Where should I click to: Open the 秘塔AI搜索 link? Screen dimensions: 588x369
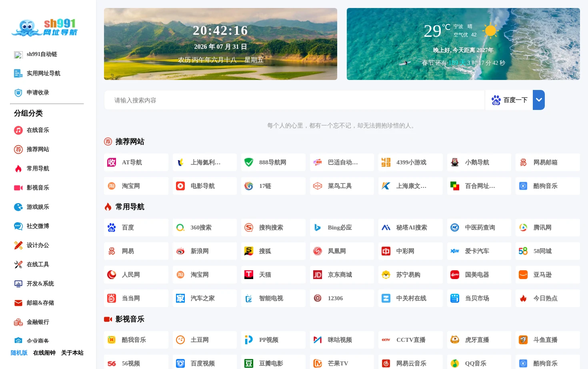click(410, 227)
